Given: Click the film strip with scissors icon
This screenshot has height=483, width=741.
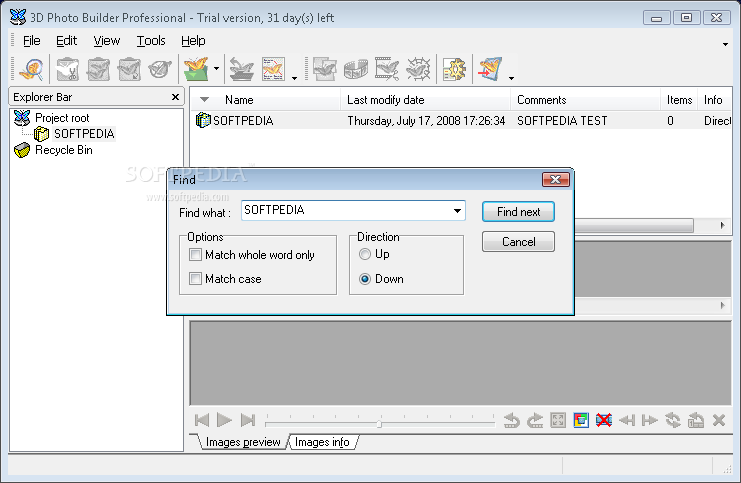Looking at the screenshot, I should pyautogui.click(x=387, y=69).
